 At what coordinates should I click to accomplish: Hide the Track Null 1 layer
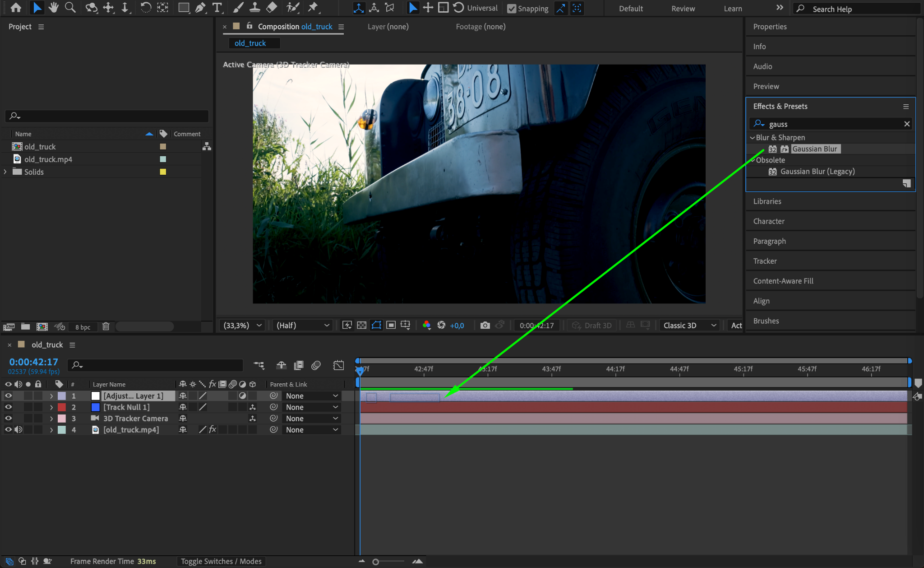[8, 407]
